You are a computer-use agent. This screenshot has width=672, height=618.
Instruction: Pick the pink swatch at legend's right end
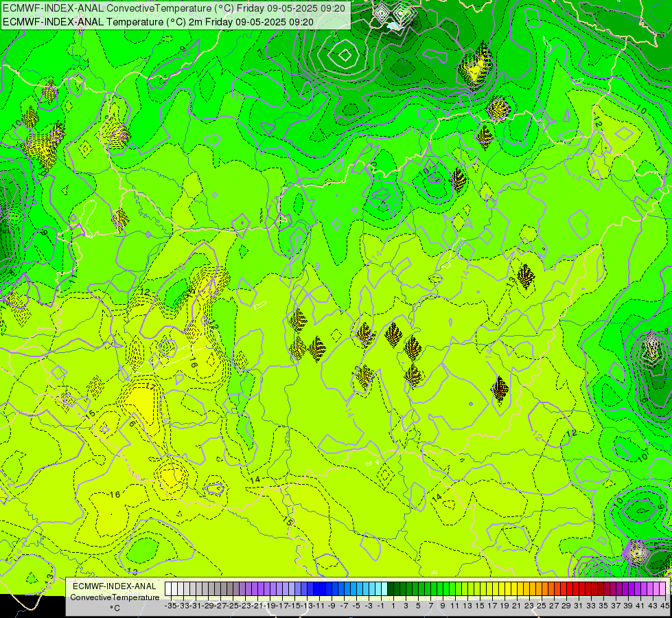[662, 588]
